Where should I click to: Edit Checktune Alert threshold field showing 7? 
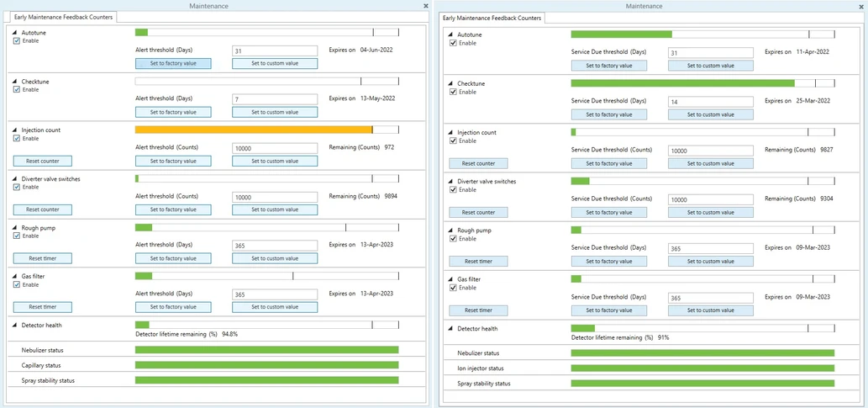[x=275, y=100]
